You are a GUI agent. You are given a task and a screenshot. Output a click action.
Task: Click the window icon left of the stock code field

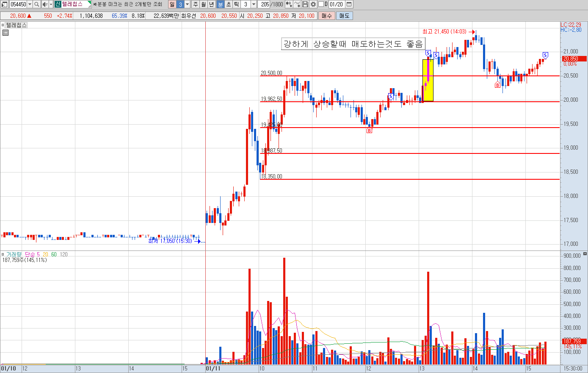click(4, 4)
